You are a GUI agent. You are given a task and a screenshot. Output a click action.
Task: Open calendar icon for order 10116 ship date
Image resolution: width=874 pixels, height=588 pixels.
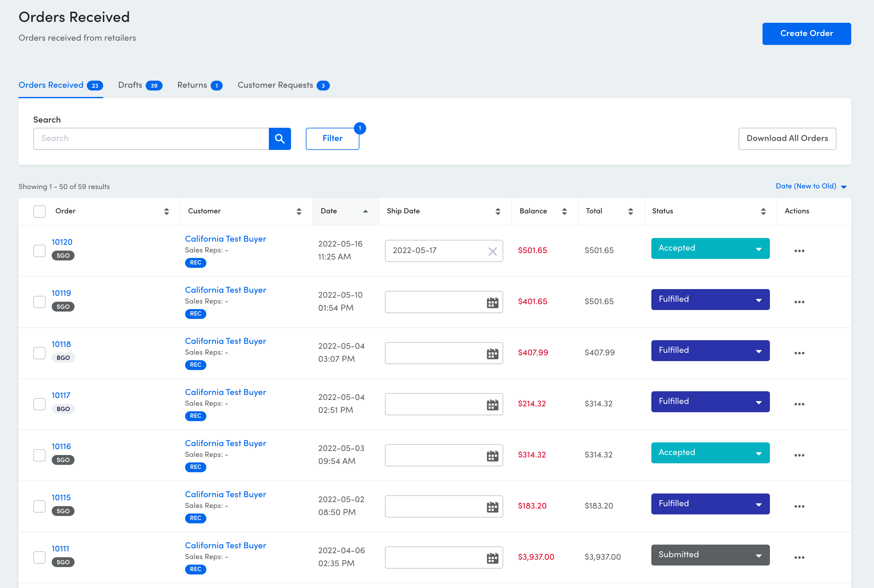[492, 456]
